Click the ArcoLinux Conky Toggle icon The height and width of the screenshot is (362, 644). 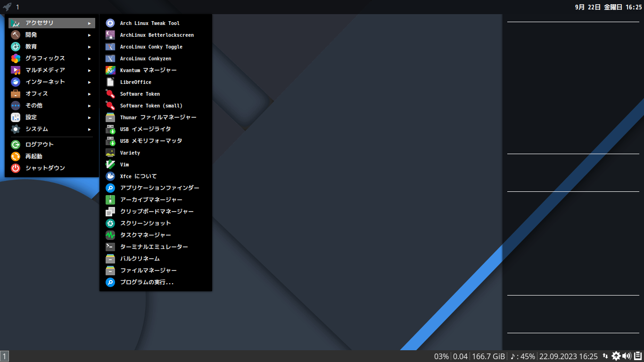coord(110,47)
